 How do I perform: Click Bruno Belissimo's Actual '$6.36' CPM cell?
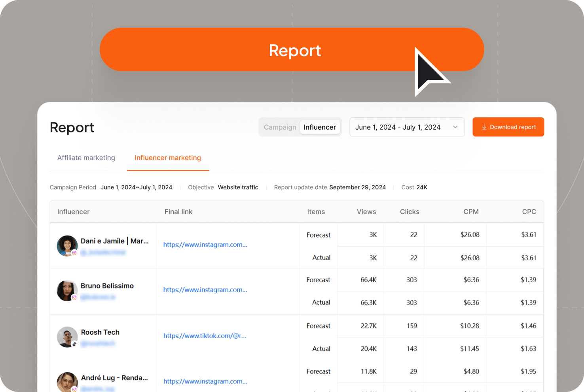pos(471,303)
